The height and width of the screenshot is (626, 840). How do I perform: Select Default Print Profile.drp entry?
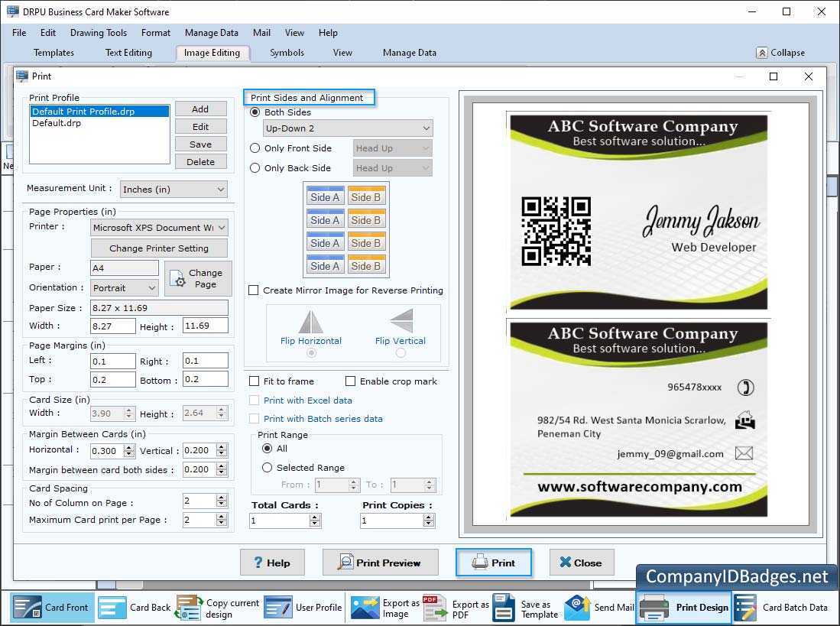click(99, 112)
